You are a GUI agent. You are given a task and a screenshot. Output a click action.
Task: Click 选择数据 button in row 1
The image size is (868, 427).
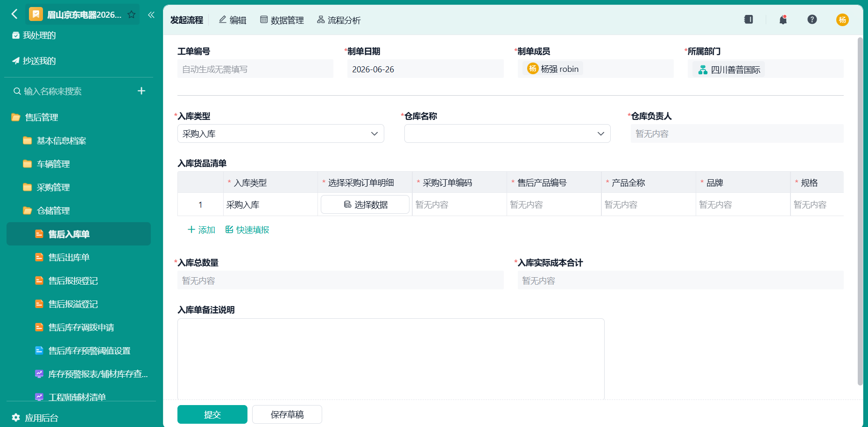[365, 204]
